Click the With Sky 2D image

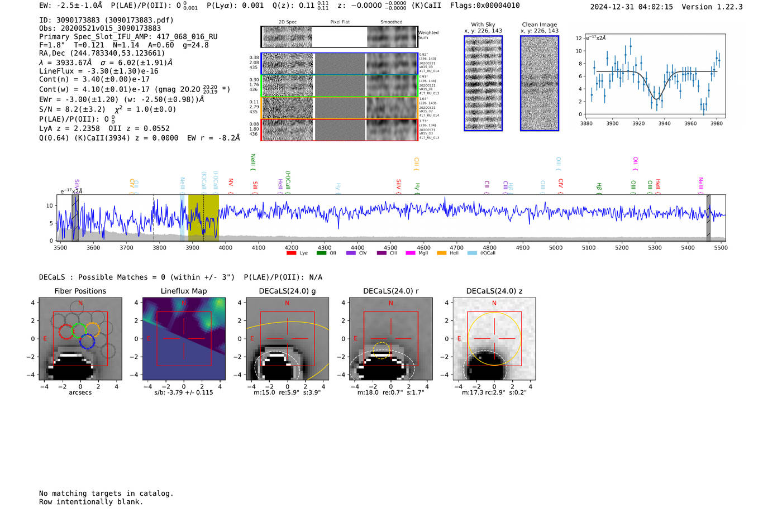point(483,83)
